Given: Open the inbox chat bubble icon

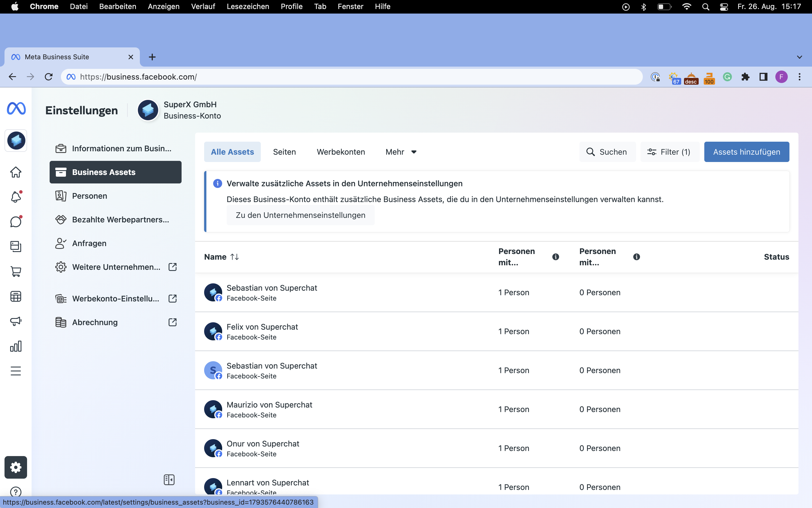Looking at the screenshot, I should tap(16, 222).
